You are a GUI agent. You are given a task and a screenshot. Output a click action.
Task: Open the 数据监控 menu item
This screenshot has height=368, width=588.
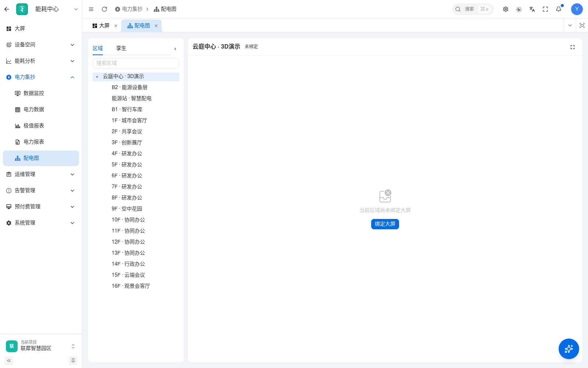coord(41,93)
